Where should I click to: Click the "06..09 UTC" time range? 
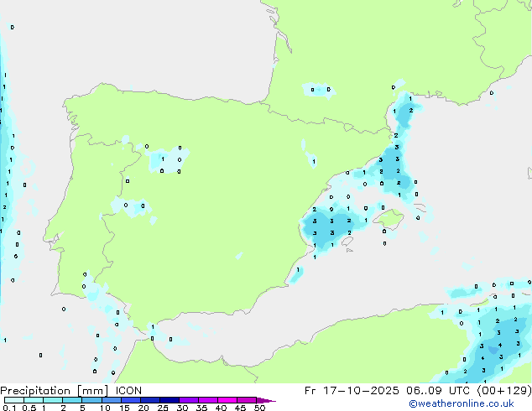click(x=438, y=391)
